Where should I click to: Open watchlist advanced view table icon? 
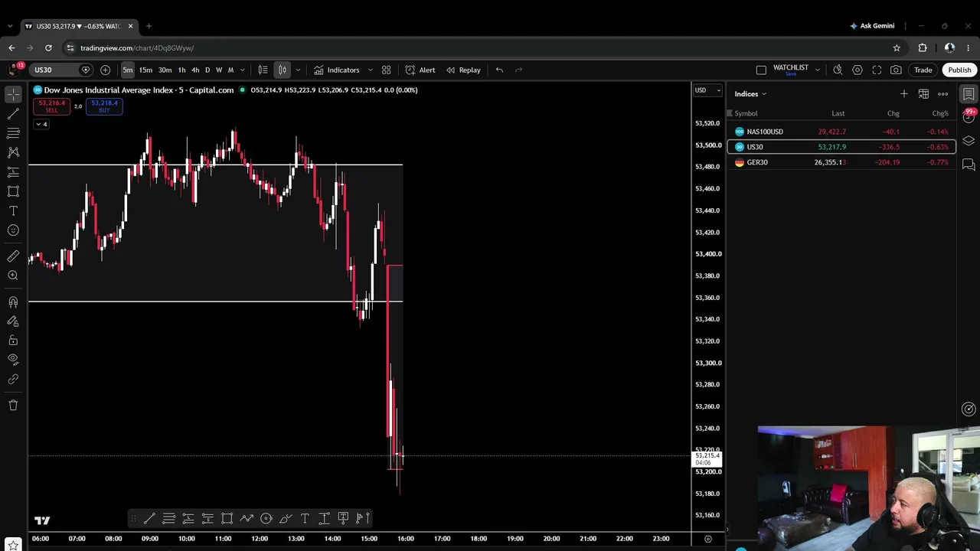[x=923, y=94]
